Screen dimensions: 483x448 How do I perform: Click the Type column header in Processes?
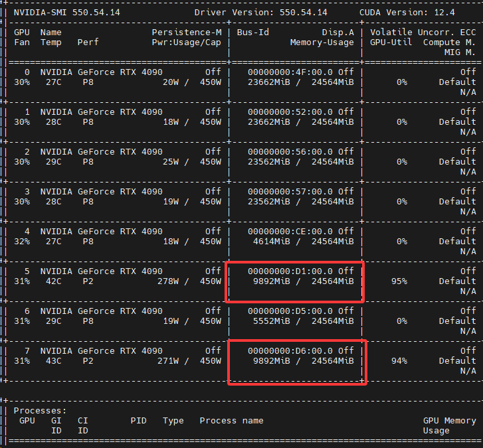pyautogui.click(x=173, y=421)
